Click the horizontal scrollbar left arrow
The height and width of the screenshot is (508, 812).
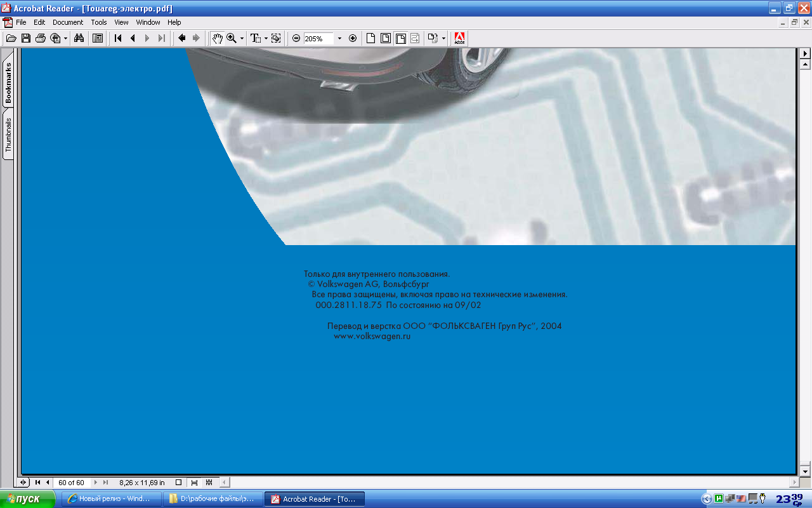[225, 483]
